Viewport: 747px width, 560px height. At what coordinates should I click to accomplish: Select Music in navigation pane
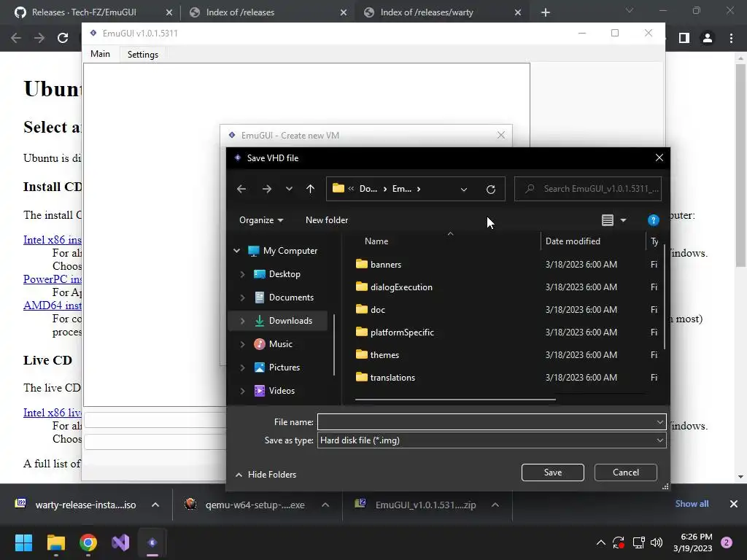(x=280, y=344)
